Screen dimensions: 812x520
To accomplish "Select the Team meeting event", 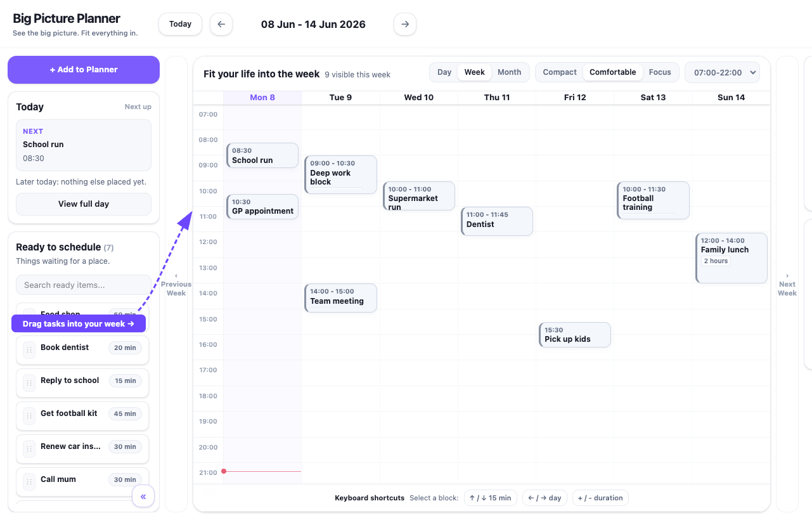I will 340,298.
